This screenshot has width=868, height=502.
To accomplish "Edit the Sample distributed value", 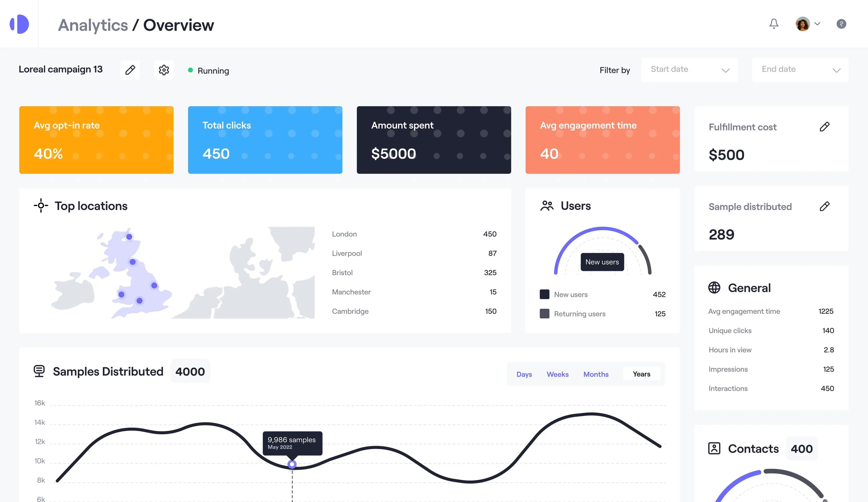I will pos(825,206).
